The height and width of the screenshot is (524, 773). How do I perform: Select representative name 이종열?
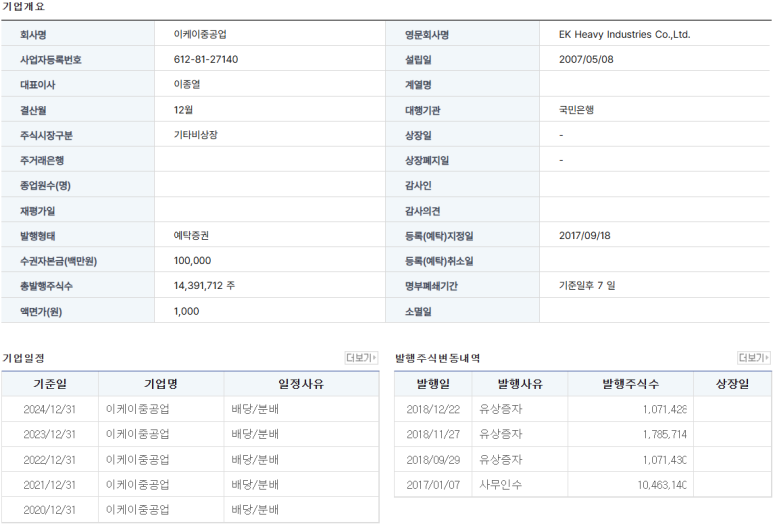tap(187, 84)
